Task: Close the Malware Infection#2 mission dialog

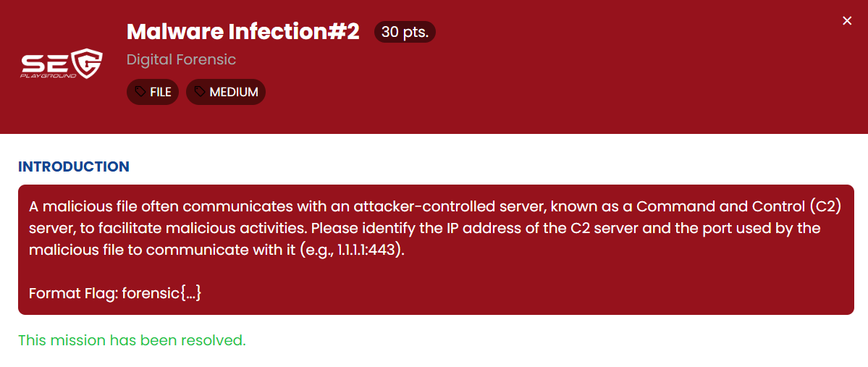Action: point(847,21)
